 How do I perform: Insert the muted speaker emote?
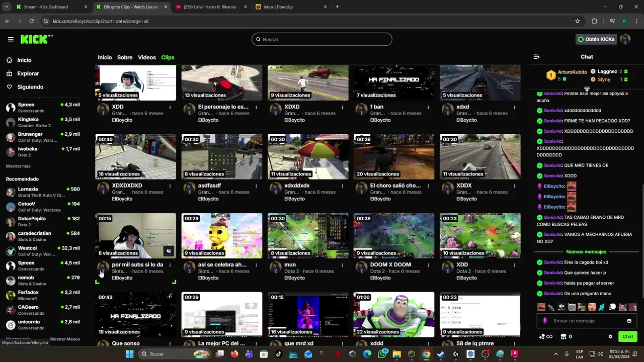561,307
